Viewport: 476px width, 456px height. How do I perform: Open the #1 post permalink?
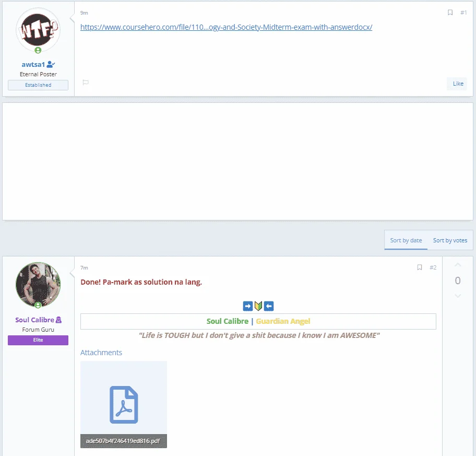click(x=463, y=13)
